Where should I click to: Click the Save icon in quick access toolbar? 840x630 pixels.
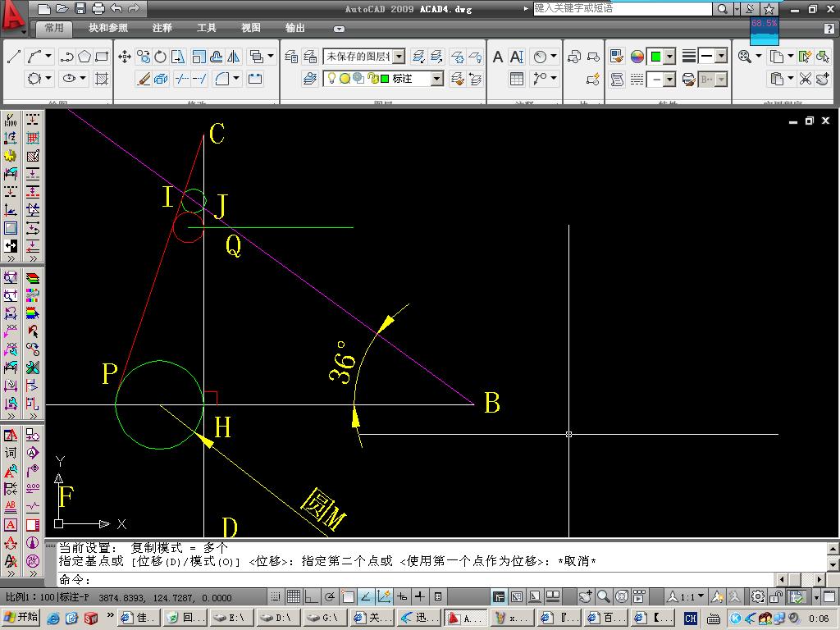point(80,8)
